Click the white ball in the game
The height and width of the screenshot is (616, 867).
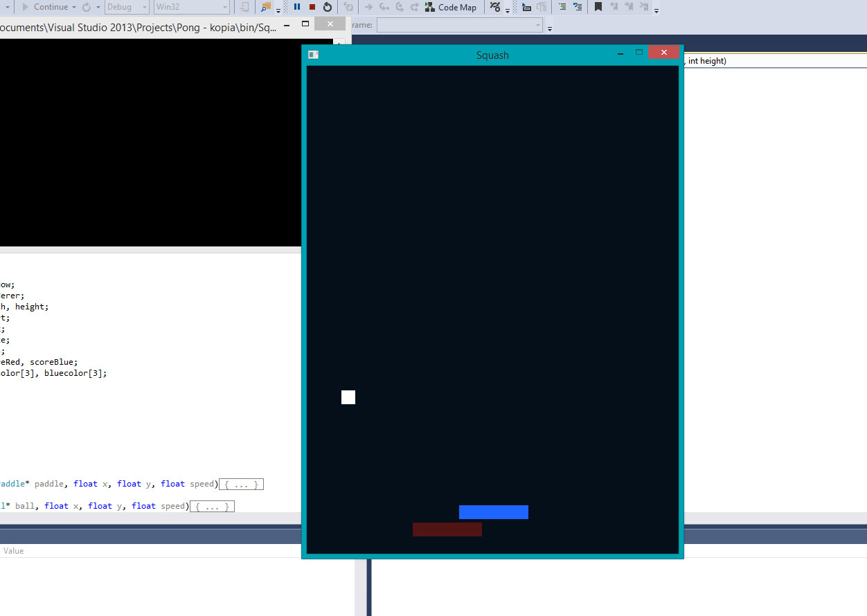(348, 397)
